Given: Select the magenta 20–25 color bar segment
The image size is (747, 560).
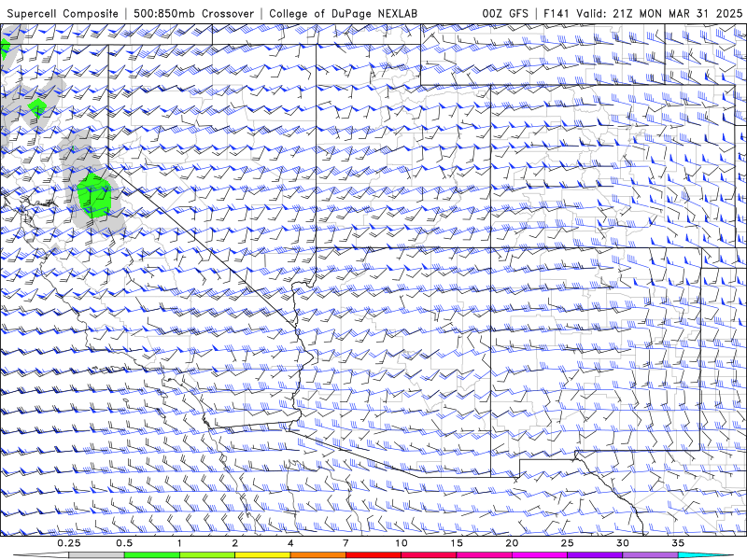Looking at the screenshot, I should 540,555.
